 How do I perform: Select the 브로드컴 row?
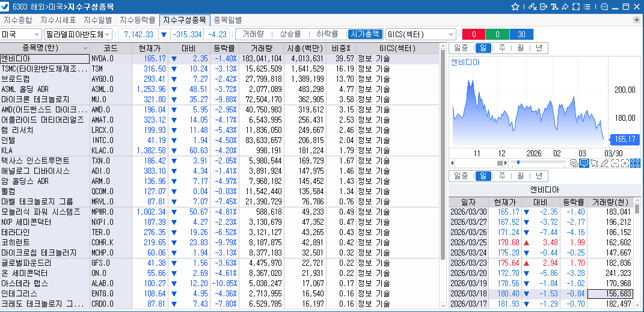(219, 79)
